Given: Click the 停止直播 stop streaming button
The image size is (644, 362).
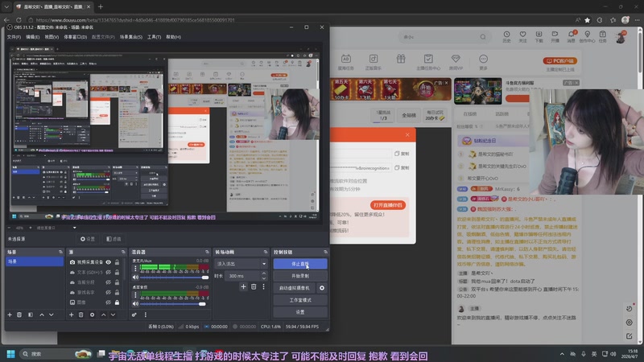Looking at the screenshot, I should pyautogui.click(x=300, y=264).
